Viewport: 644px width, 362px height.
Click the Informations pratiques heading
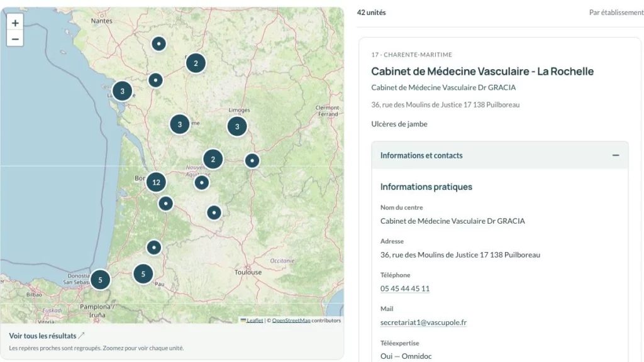(426, 187)
